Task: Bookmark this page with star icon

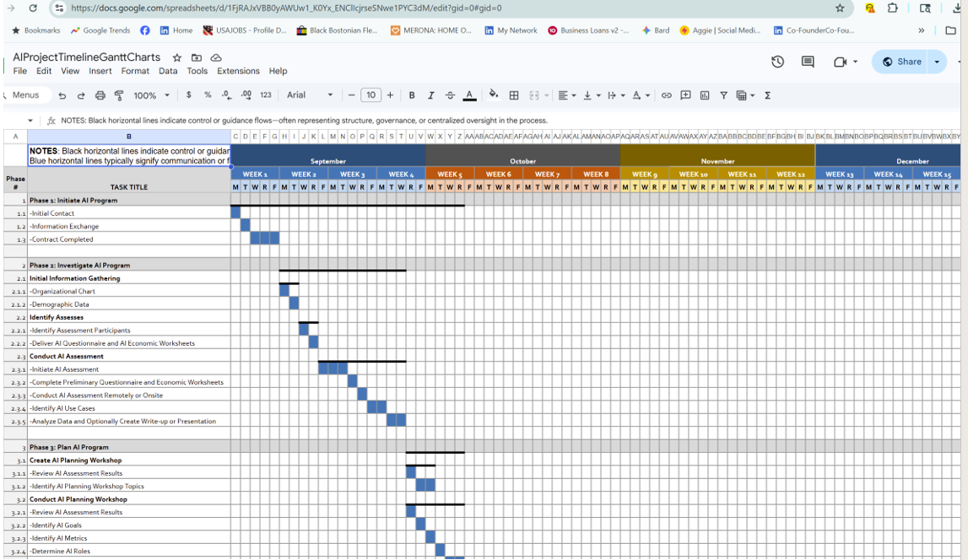Action: [x=840, y=8]
